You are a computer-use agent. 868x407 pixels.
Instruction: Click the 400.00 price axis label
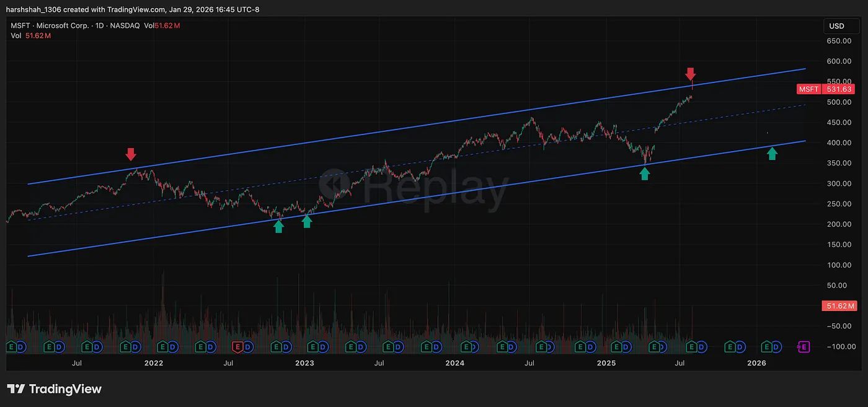click(838, 143)
